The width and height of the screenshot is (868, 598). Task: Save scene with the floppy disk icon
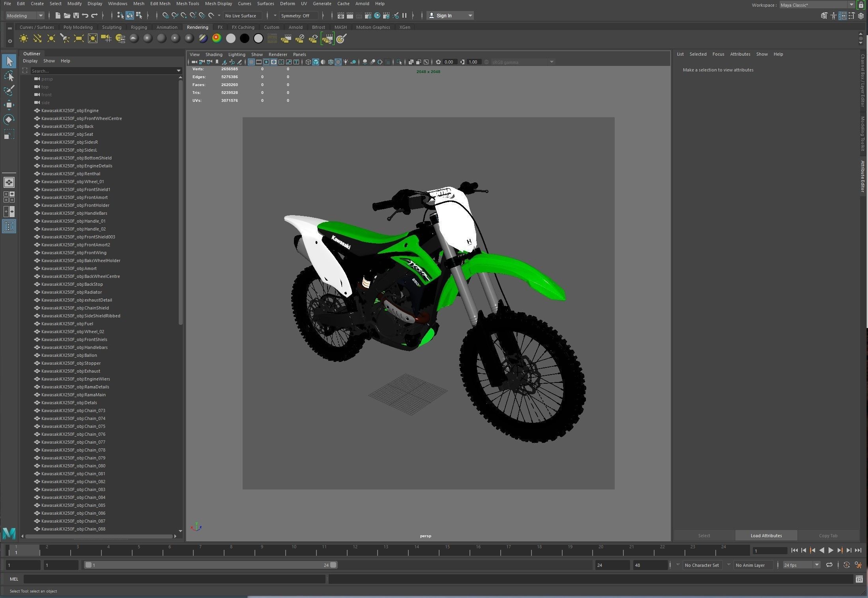76,15
